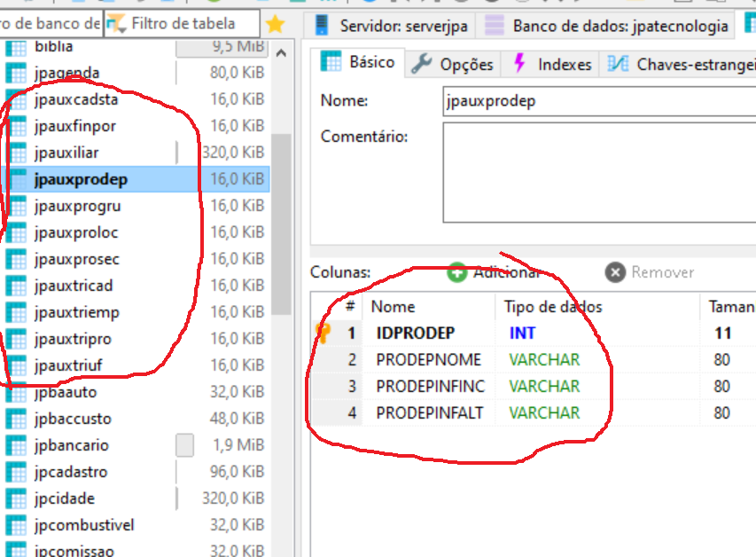Click the table icon beside jpauxtriuf

click(x=16, y=365)
